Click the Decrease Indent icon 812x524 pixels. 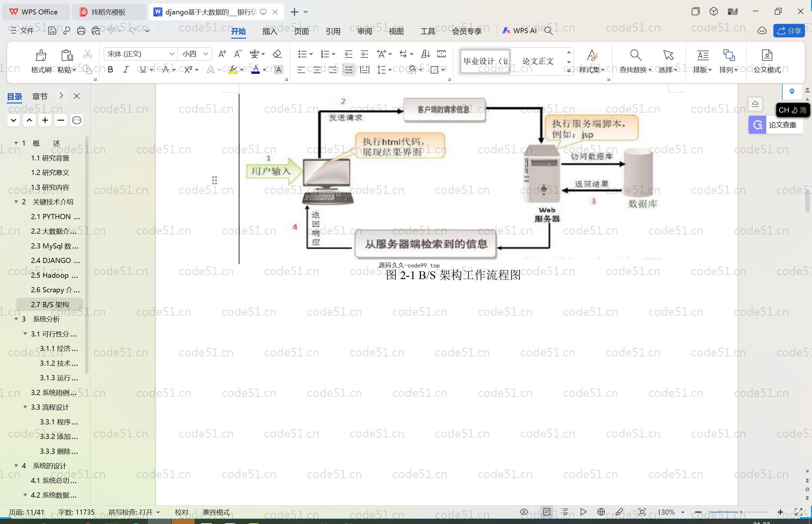click(x=348, y=54)
